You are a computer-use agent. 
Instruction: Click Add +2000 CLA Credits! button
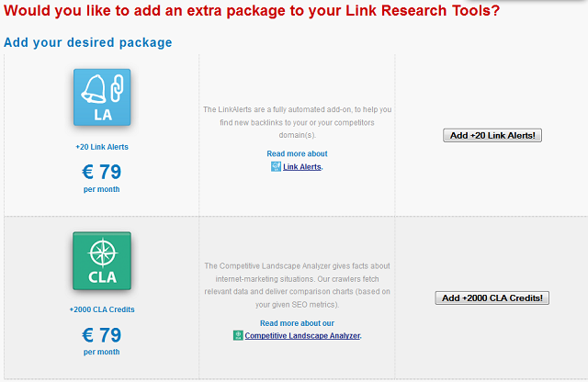point(492,298)
